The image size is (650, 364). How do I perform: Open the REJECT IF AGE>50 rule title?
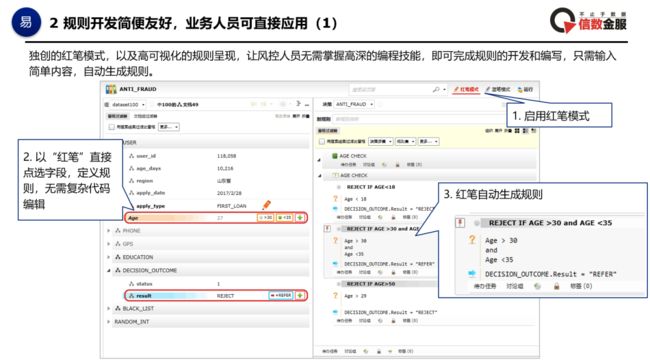click(x=371, y=284)
